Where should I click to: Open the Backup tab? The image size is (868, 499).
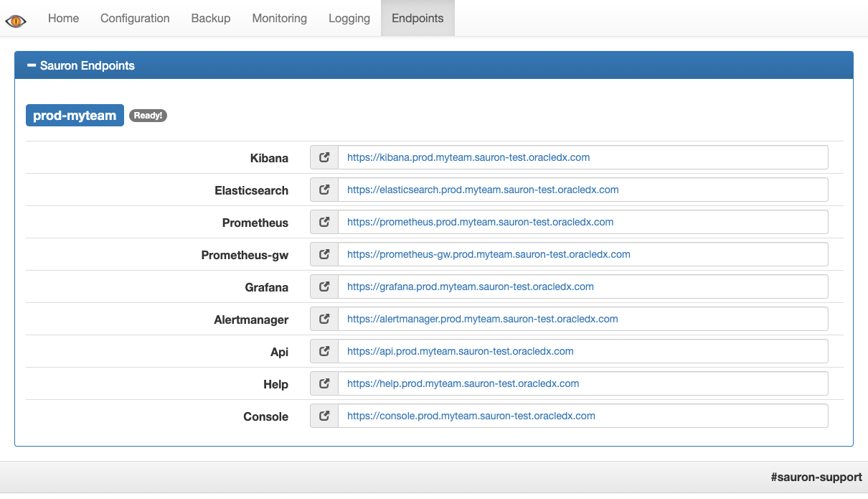pyautogui.click(x=210, y=18)
